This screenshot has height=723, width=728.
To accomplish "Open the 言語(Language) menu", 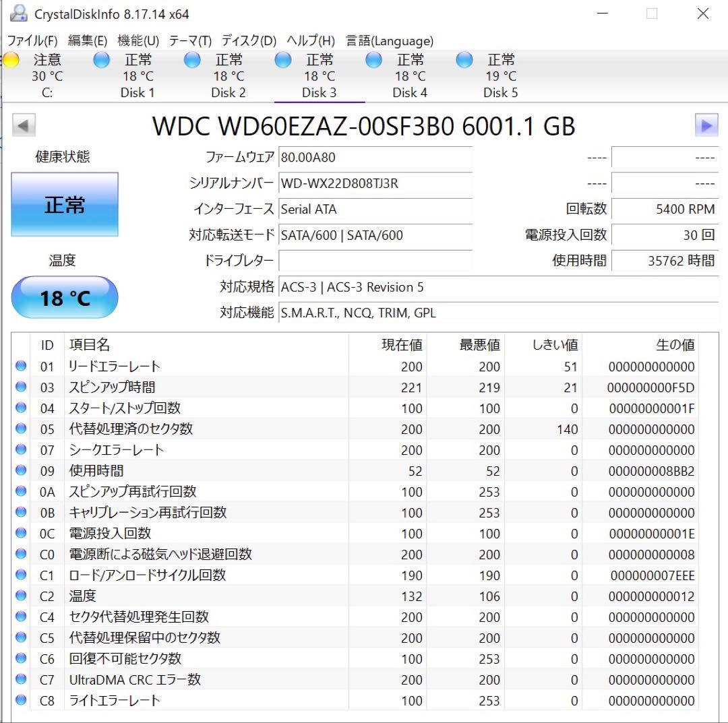I will (390, 41).
